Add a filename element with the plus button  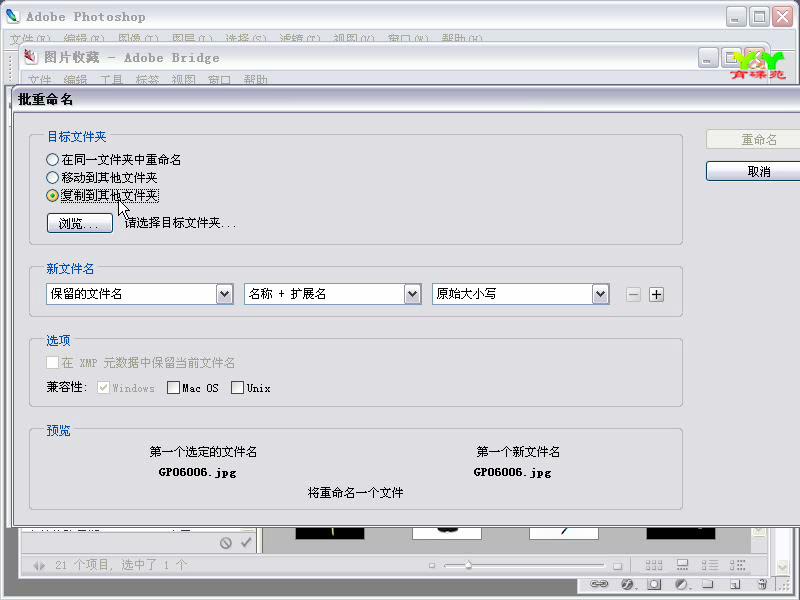click(657, 294)
